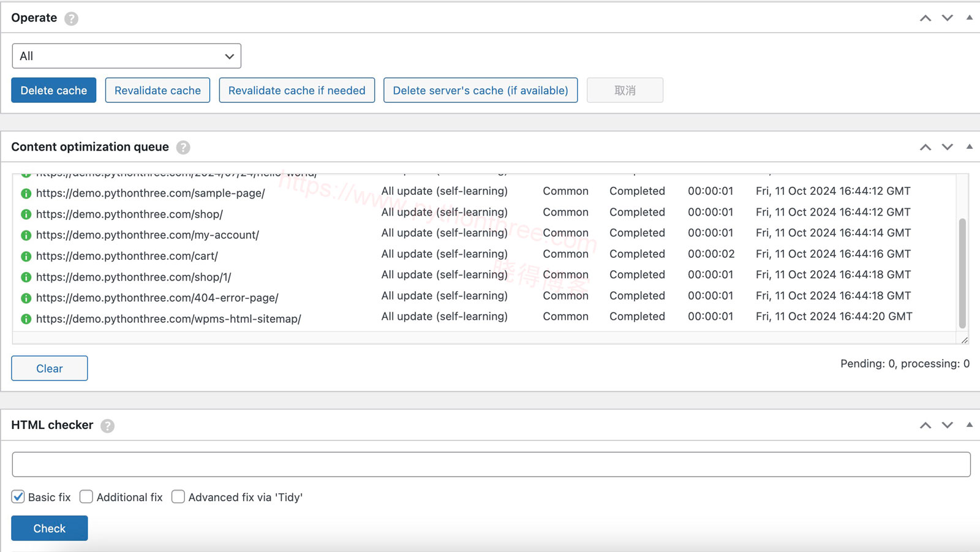Select the https://demo.pythonthree.com/shop/ URL text

tap(129, 214)
